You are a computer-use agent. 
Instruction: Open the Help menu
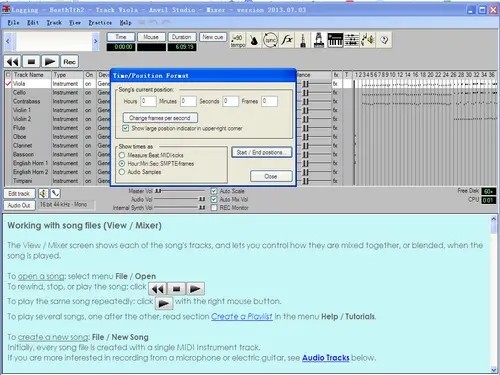(125, 22)
